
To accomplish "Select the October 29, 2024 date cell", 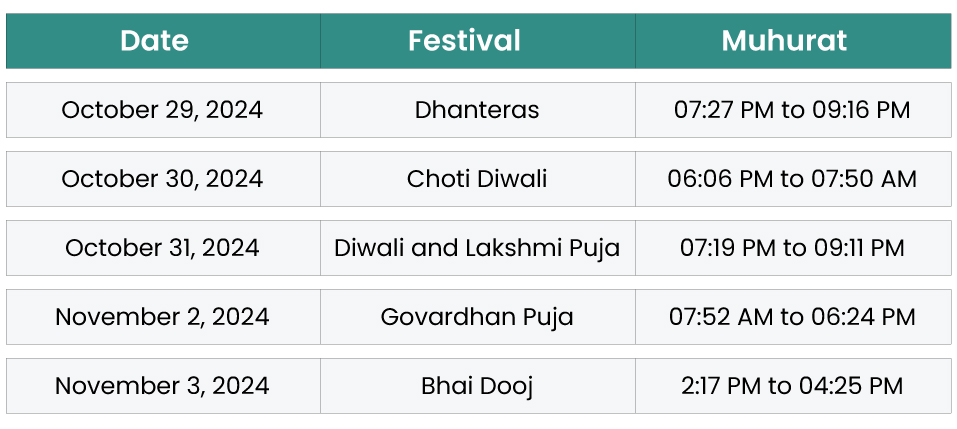I will 162,110.
